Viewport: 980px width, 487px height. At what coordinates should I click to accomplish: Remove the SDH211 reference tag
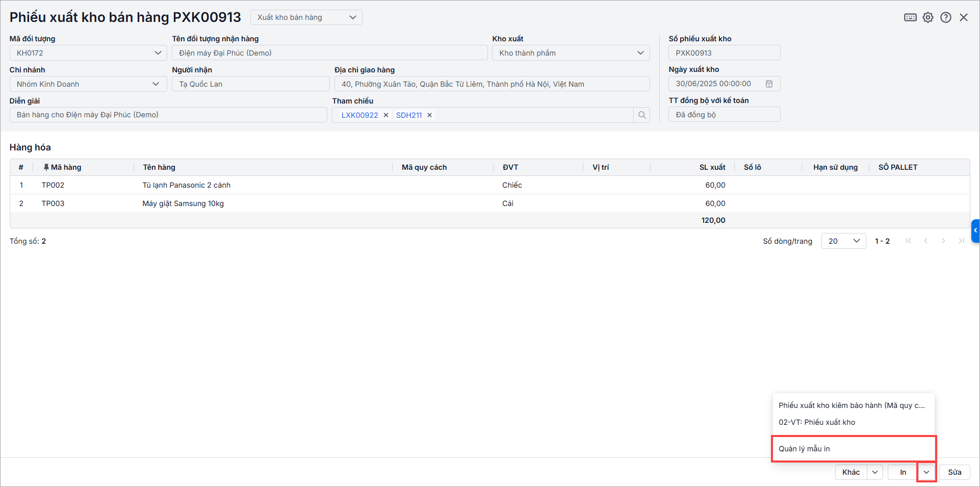(x=429, y=115)
